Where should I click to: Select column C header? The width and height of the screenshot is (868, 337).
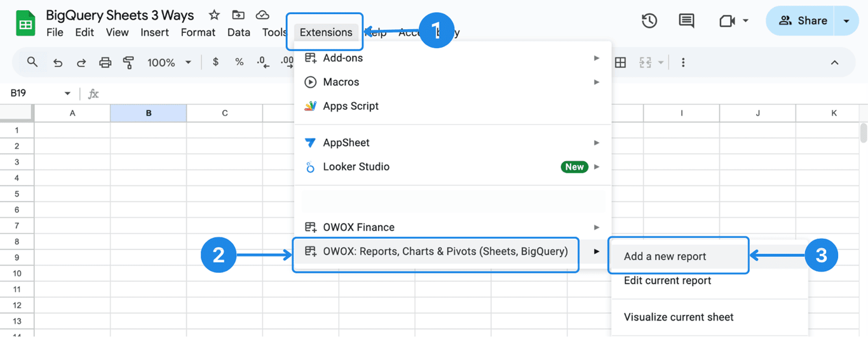point(225,113)
